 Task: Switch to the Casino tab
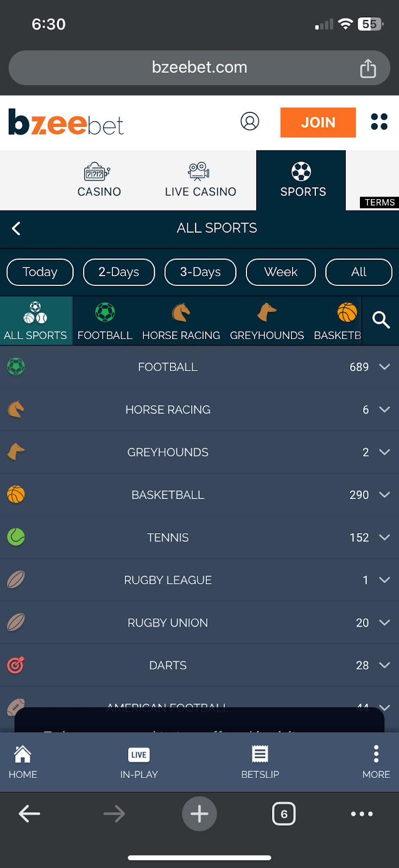[99, 180]
